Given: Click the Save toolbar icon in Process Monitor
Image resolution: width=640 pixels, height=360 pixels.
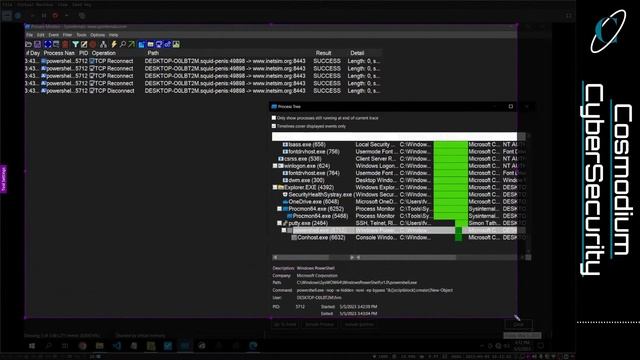Looking at the screenshot, I should [x=38, y=44].
